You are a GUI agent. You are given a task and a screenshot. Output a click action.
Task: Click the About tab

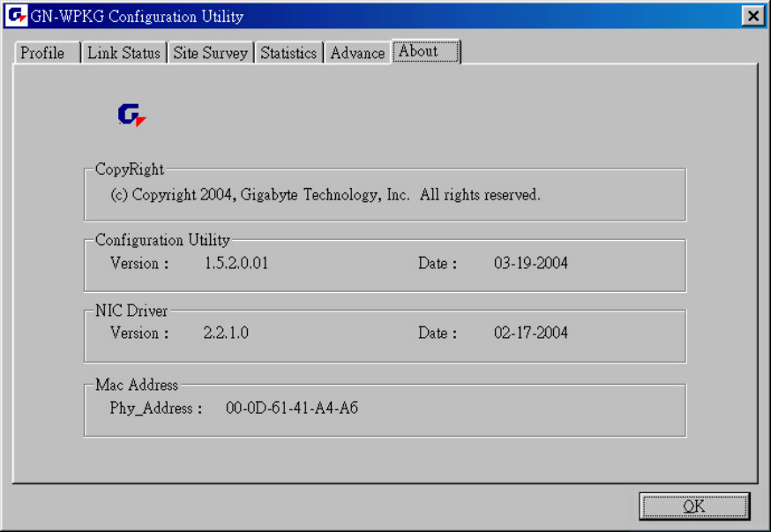426,52
